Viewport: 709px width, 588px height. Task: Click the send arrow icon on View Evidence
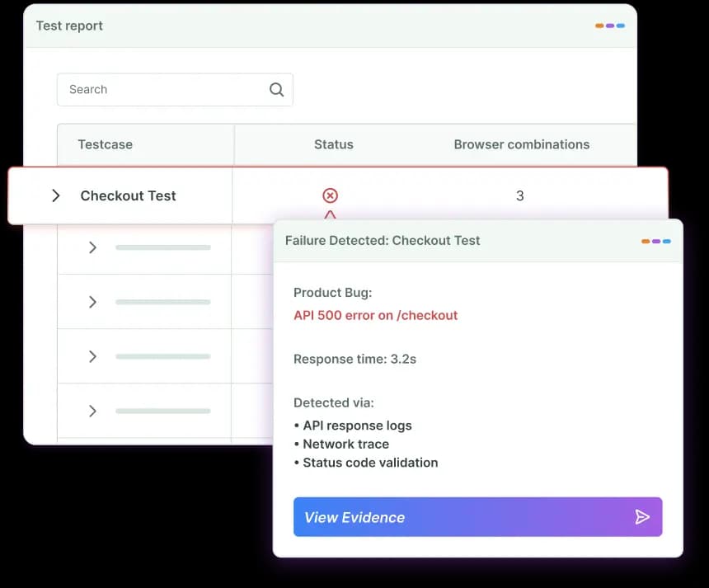[642, 516]
